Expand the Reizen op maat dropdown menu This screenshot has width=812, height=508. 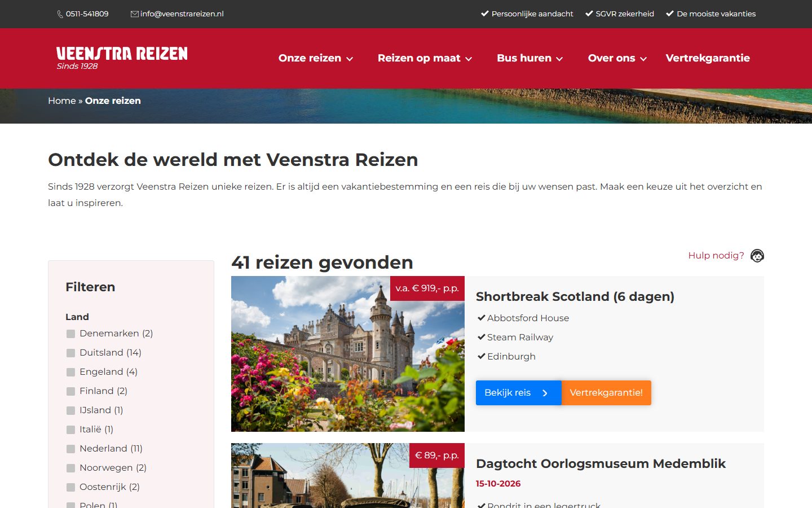click(x=425, y=58)
